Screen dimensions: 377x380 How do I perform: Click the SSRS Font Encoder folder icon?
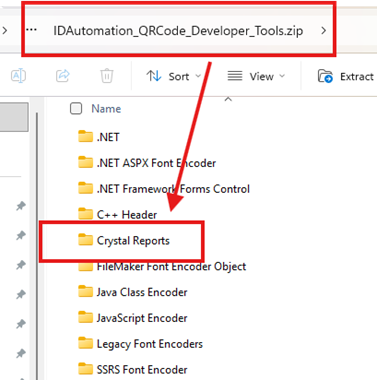pyautogui.click(x=85, y=369)
